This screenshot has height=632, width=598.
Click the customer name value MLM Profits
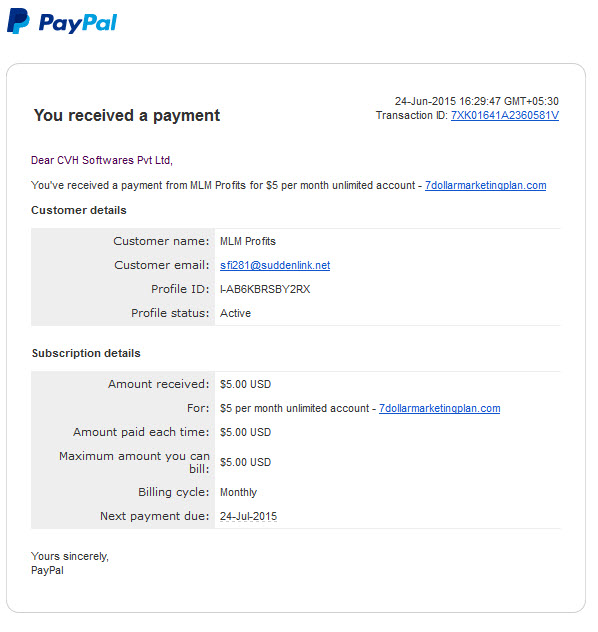(248, 241)
